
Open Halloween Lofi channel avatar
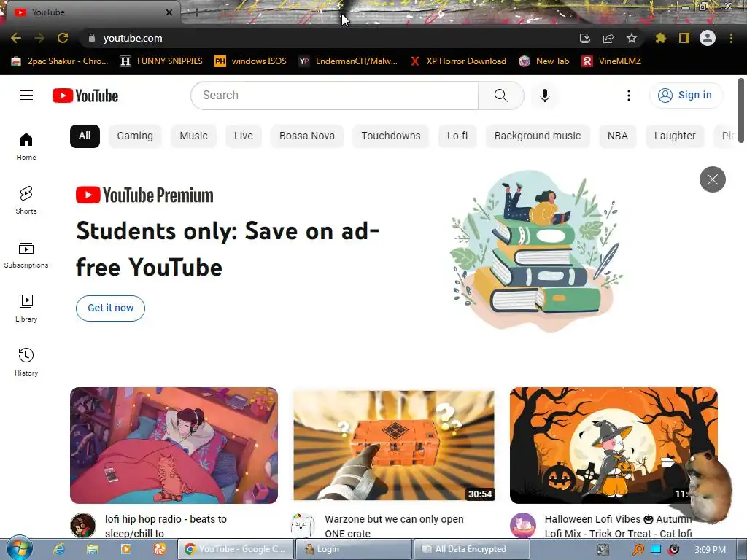[x=522, y=525]
